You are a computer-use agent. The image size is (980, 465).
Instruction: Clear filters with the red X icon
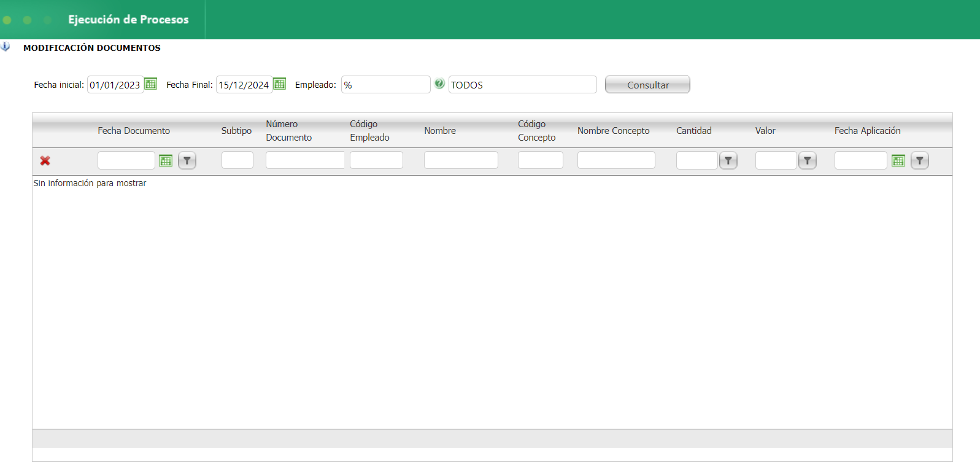45,161
